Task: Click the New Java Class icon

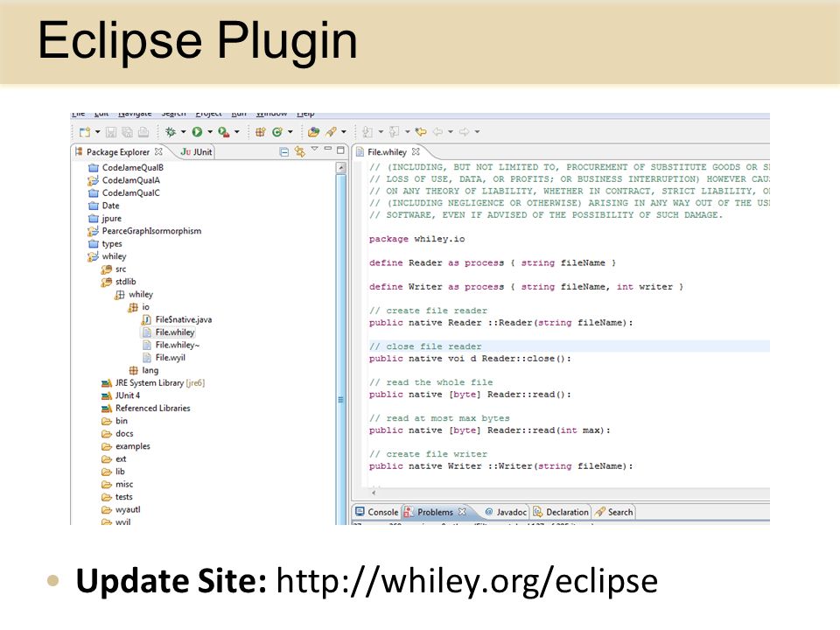Action: [277, 132]
